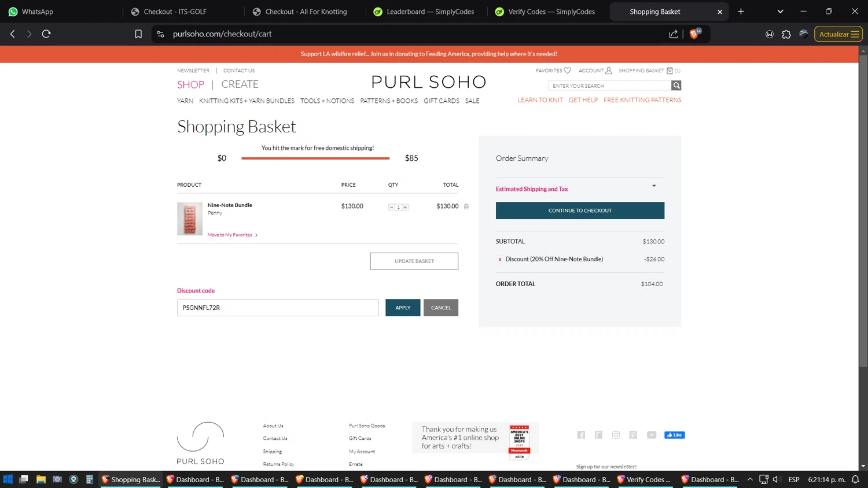Expand Estimated Shipping and Tax
Viewport: 868px width, 488px height.
pyautogui.click(x=654, y=186)
